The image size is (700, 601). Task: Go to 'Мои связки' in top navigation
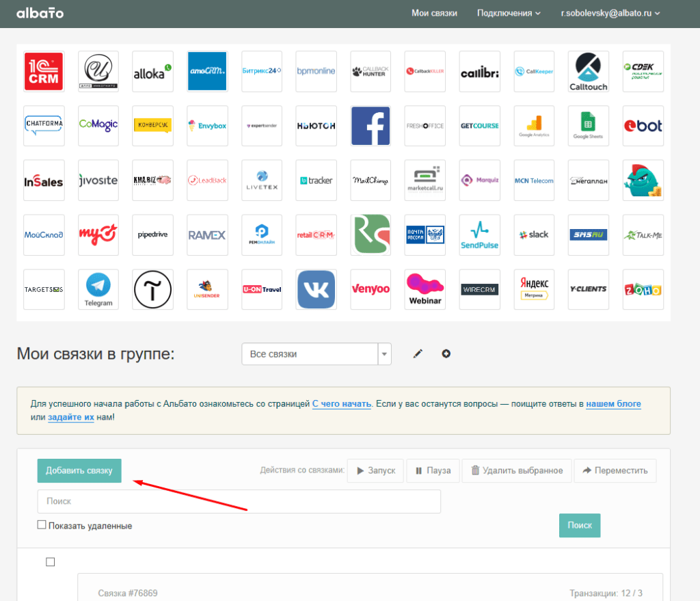tap(434, 13)
